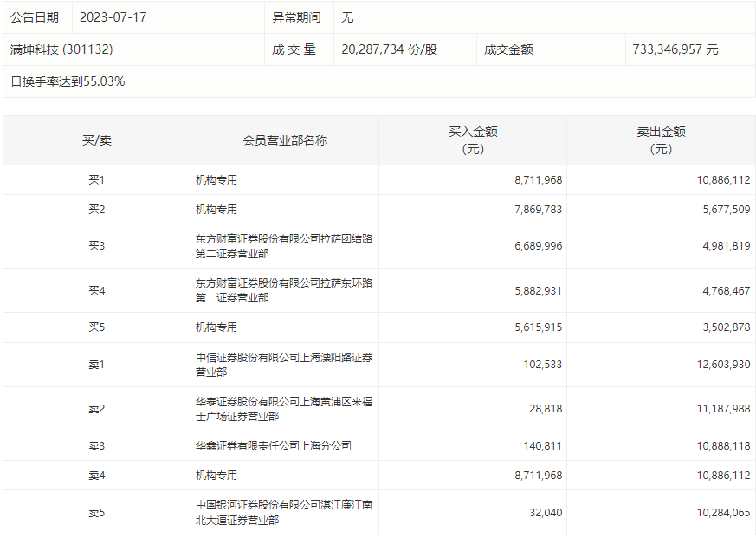
Task: Select the 卖4 row label
Action: coord(96,476)
